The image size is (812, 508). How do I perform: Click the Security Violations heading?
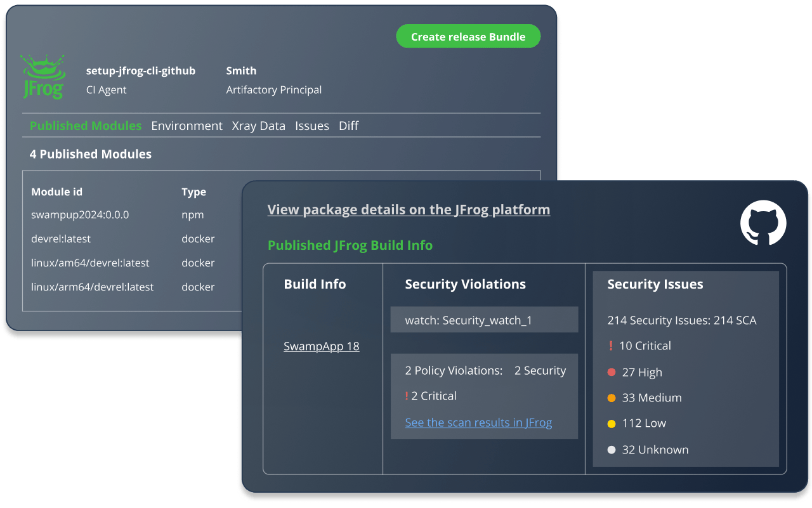466,284
